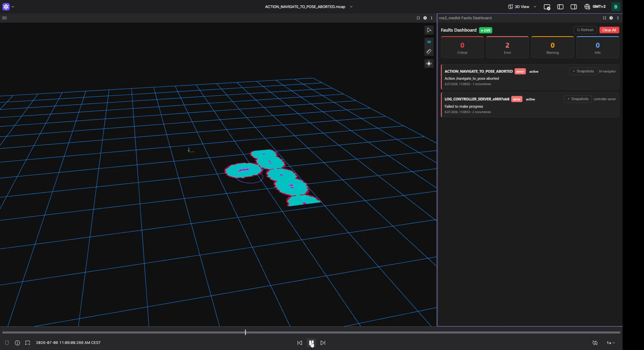Toggle 3D camera perspective button
This screenshot has width=644, height=350.
[x=429, y=42]
